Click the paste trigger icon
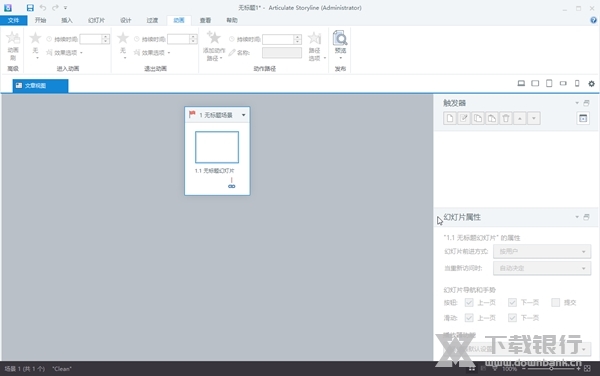600x376 pixels. point(492,119)
